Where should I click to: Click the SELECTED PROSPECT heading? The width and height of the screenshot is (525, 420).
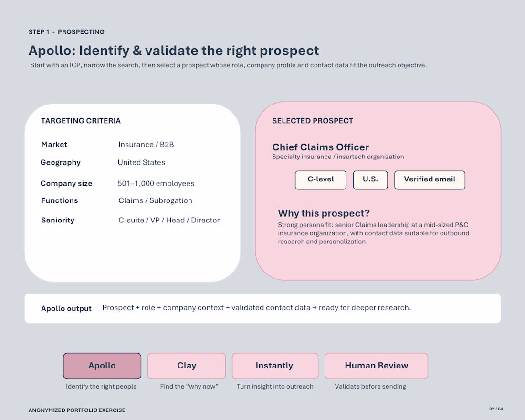tap(313, 121)
